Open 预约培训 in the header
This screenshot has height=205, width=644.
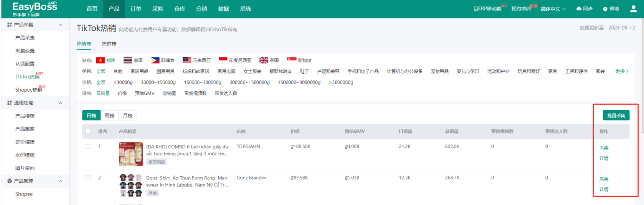(520, 9)
